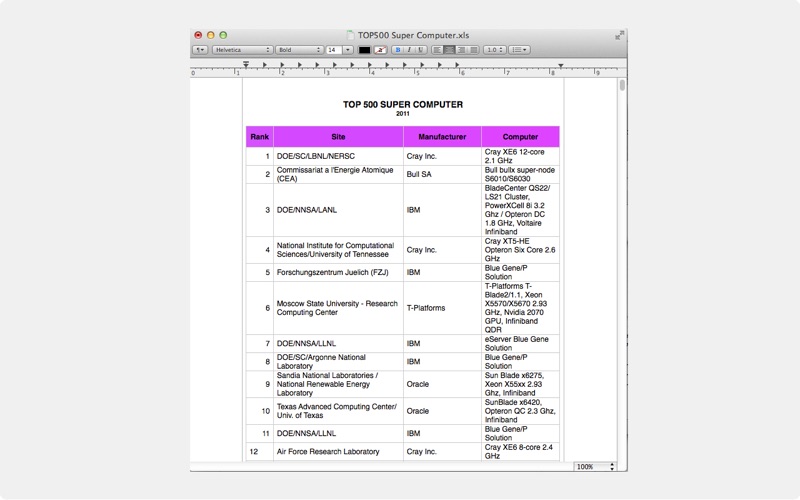Enter full screen with the title bar arrows

(619, 35)
